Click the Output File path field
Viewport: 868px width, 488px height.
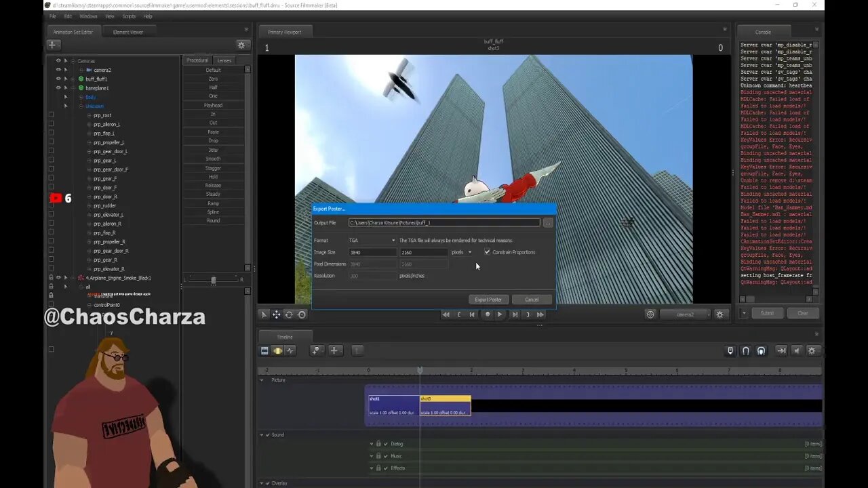point(444,222)
